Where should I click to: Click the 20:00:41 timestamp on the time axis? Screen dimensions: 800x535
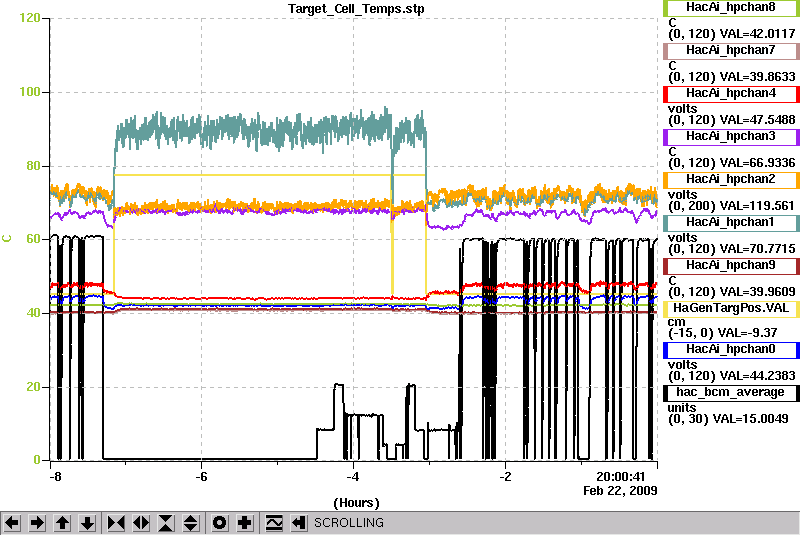pos(621,477)
